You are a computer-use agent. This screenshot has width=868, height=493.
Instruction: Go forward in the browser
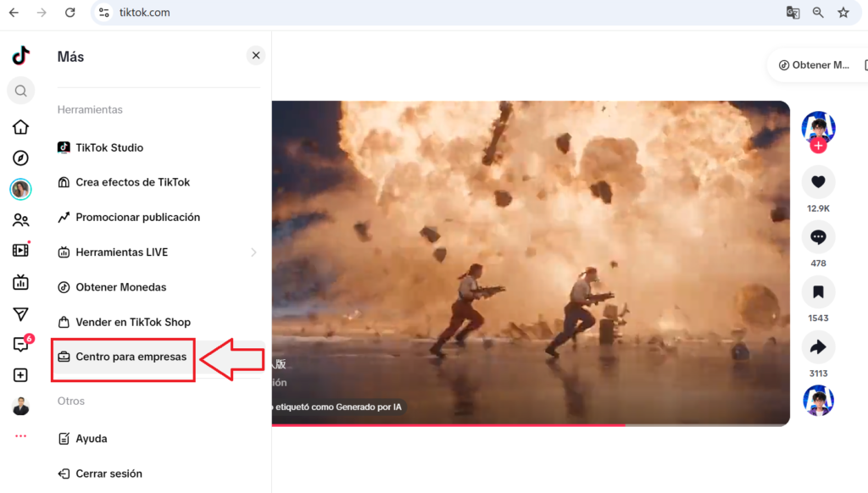(42, 12)
